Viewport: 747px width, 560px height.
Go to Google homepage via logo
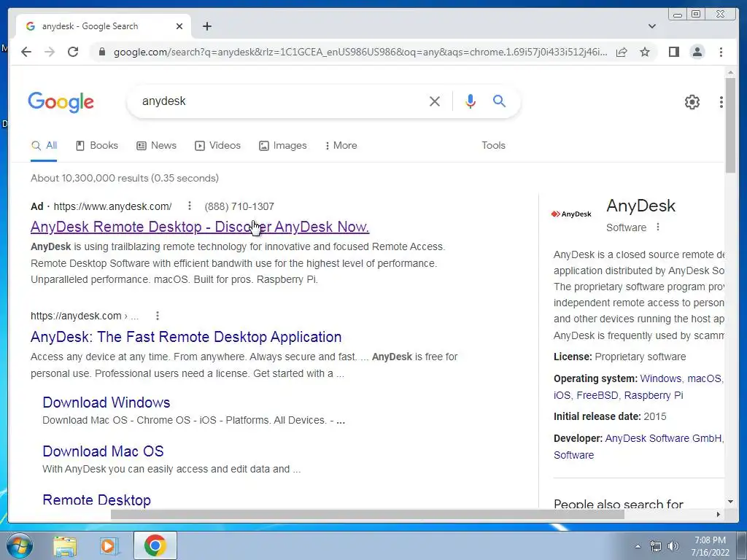61,102
